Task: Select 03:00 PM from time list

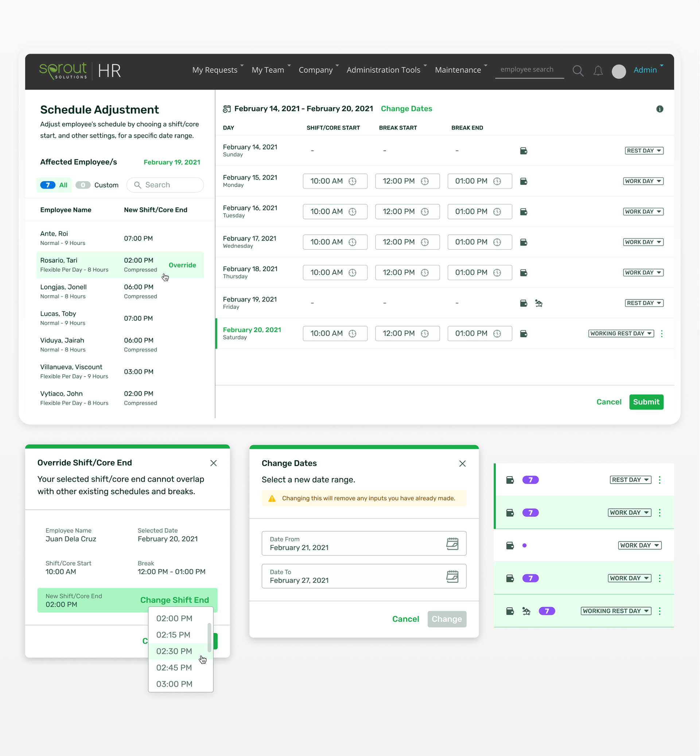Action: click(x=178, y=684)
